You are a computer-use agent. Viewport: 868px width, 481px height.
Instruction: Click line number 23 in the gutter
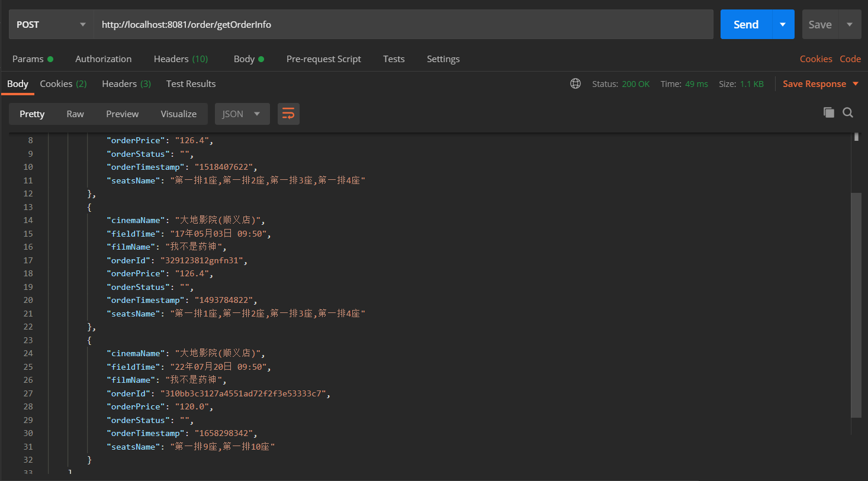click(x=28, y=340)
